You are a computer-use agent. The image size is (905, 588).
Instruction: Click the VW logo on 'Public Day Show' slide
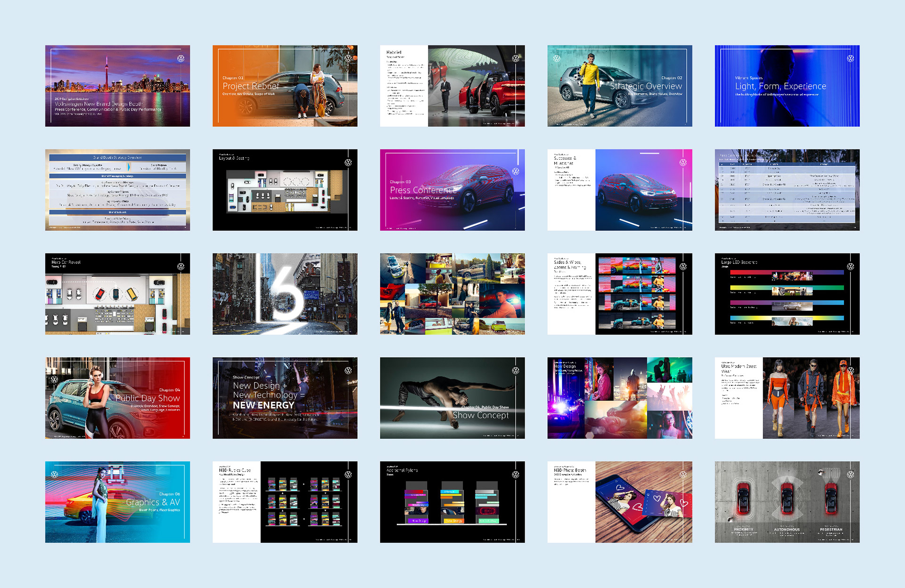coord(55,379)
